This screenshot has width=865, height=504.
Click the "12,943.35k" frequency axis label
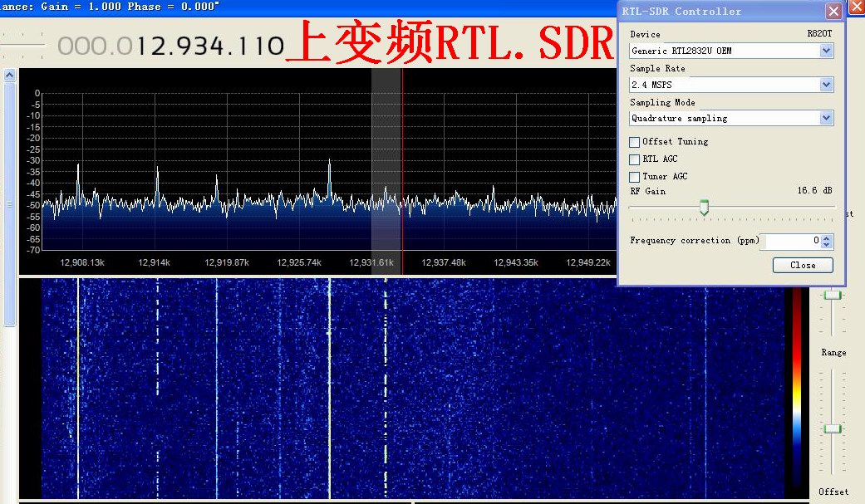click(516, 262)
